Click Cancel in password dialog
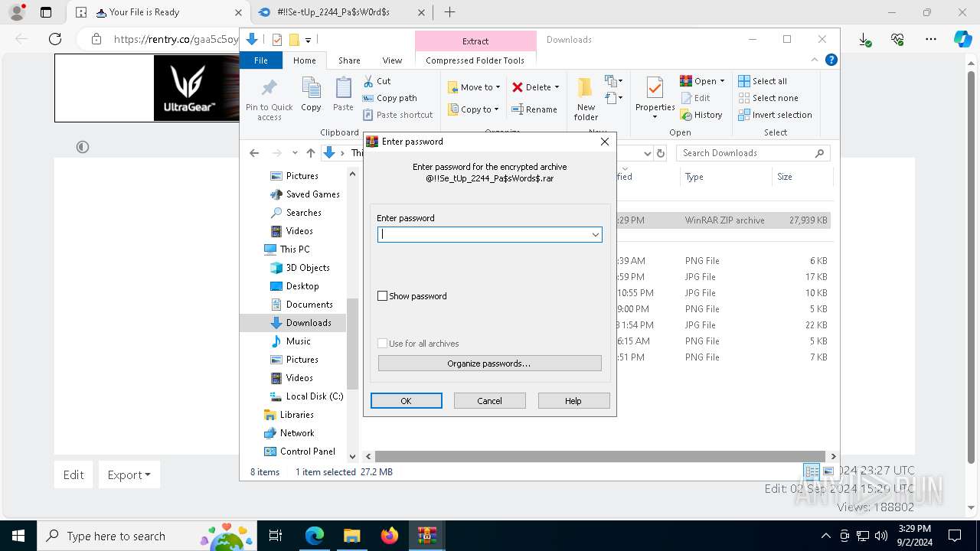 (x=489, y=401)
